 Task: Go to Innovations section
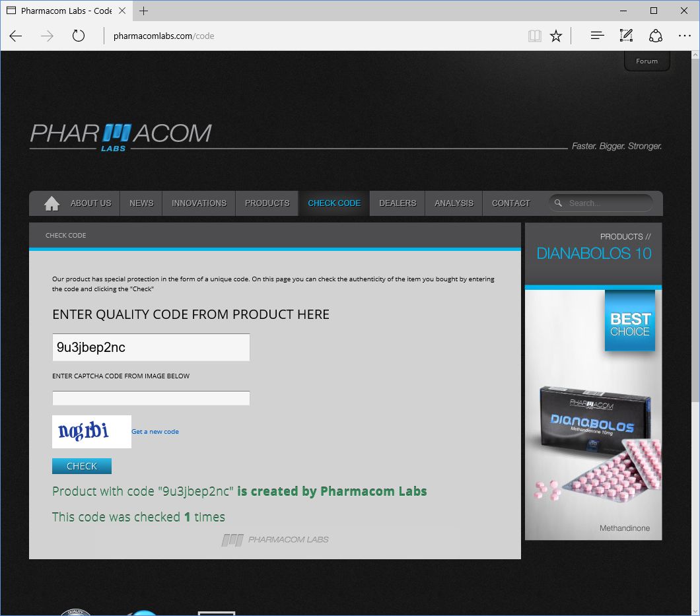coord(199,203)
